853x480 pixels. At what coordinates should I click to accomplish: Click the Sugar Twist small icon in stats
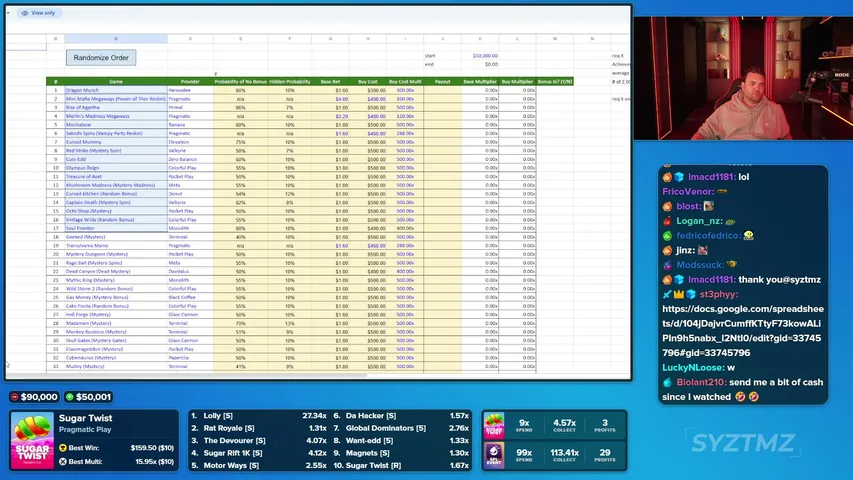click(494, 426)
